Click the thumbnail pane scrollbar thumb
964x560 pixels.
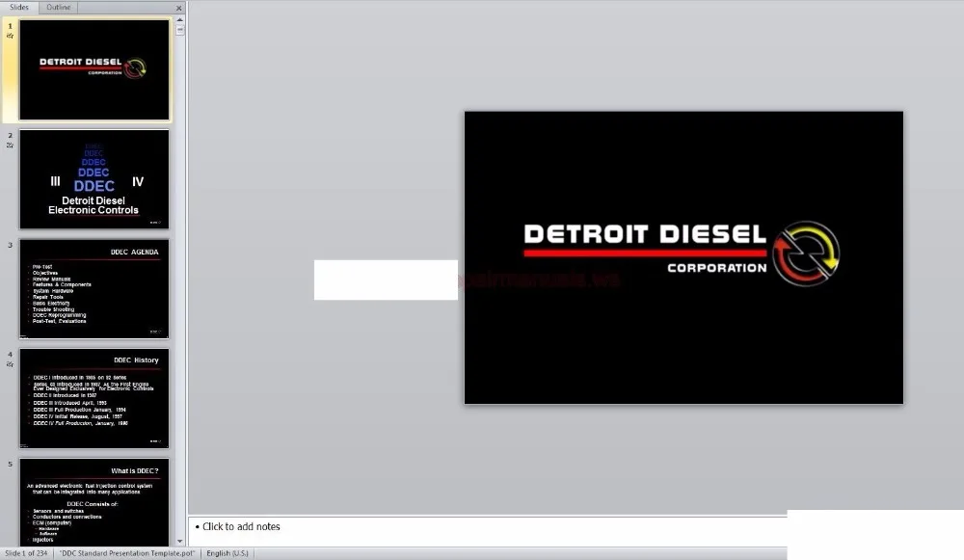pyautogui.click(x=180, y=30)
